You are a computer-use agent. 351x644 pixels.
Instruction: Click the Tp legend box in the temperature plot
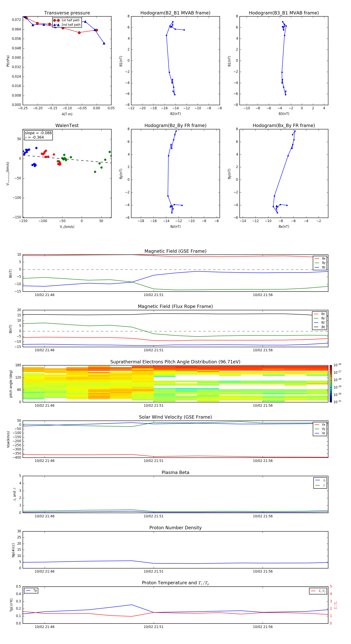click(31, 591)
